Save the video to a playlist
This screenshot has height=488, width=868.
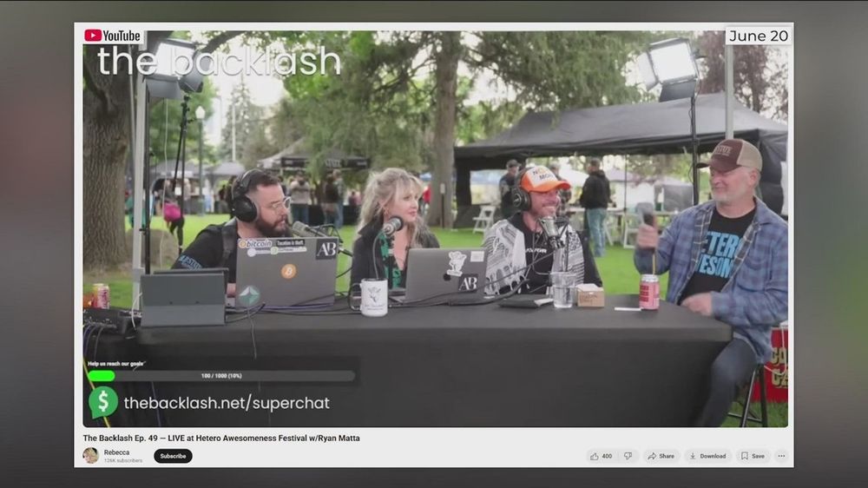coord(753,456)
